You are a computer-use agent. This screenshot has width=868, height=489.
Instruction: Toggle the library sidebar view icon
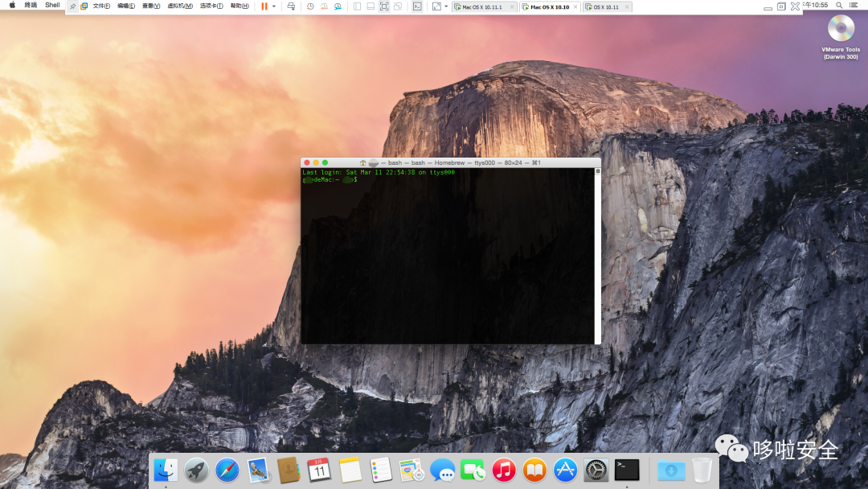click(x=357, y=6)
